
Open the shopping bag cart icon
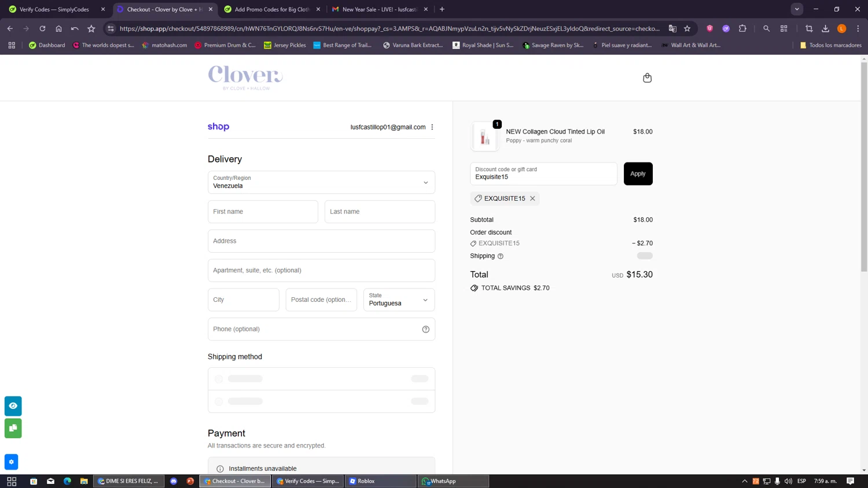[647, 77]
